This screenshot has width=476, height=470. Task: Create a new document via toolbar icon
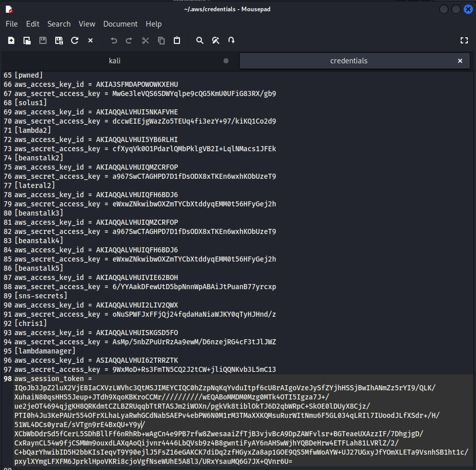click(11, 40)
